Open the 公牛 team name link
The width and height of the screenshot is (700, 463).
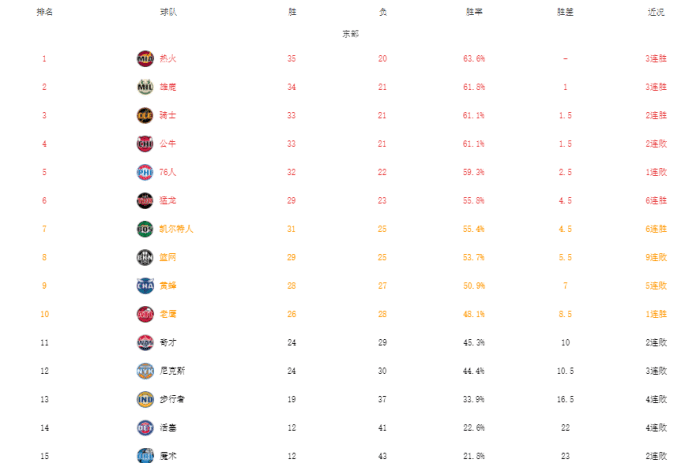(x=167, y=144)
